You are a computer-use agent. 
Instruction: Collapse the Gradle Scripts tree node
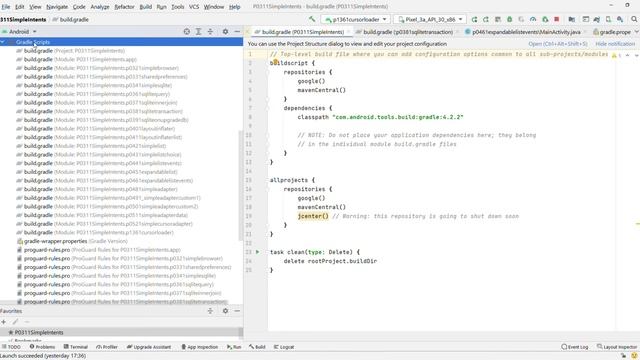coord(3,42)
